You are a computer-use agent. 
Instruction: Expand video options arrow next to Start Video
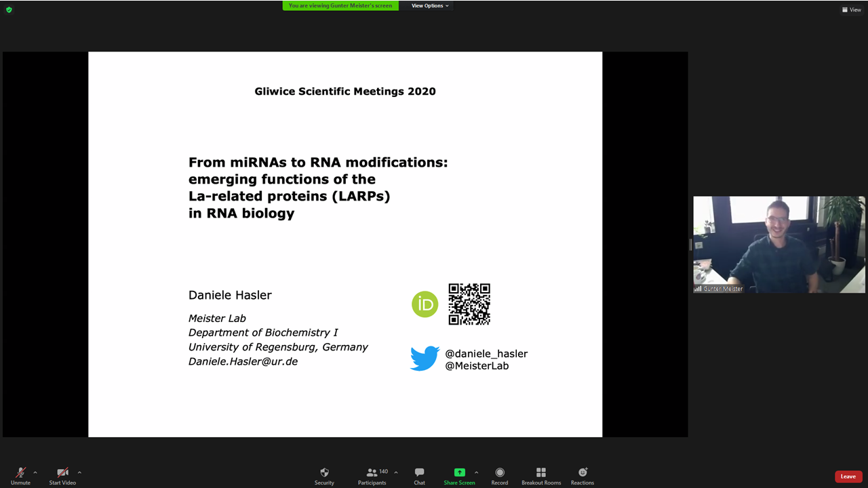tap(79, 472)
